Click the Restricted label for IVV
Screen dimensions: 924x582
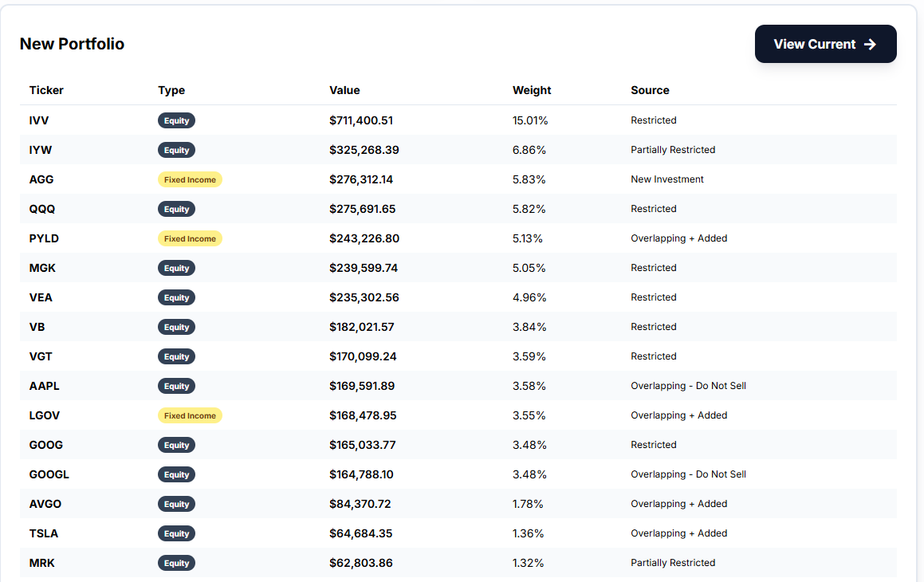pos(654,120)
